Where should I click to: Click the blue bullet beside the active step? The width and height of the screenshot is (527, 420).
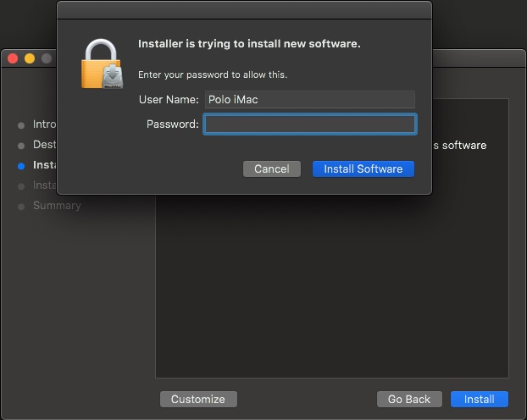pyautogui.click(x=21, y=166)
